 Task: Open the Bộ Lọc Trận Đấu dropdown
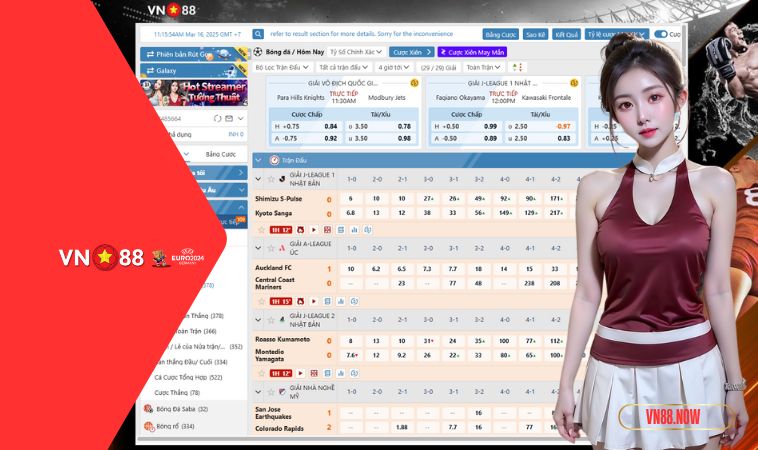click(x=282, y=67)
